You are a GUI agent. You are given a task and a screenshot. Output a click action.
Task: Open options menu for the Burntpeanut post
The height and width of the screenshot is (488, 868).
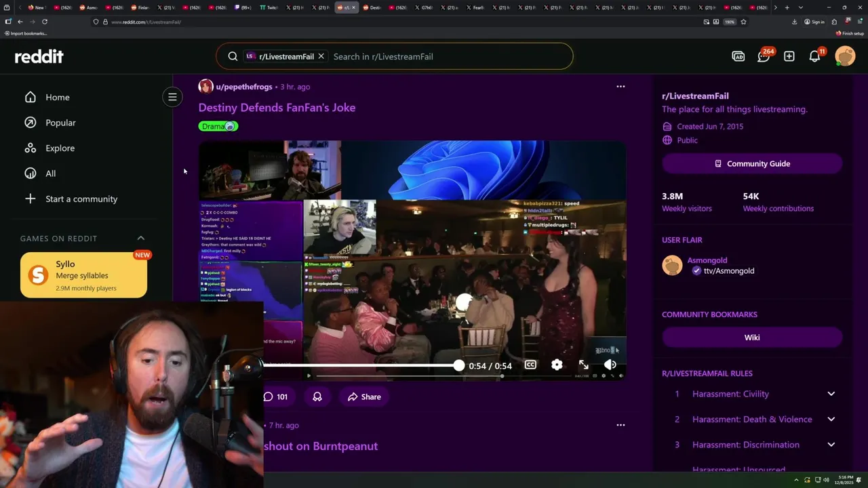click(620, 425)
